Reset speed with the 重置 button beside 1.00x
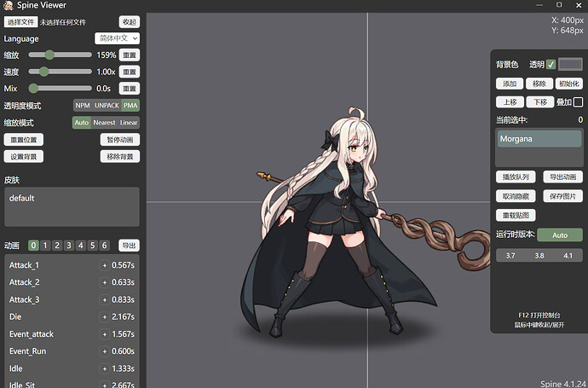 [130, 72]
